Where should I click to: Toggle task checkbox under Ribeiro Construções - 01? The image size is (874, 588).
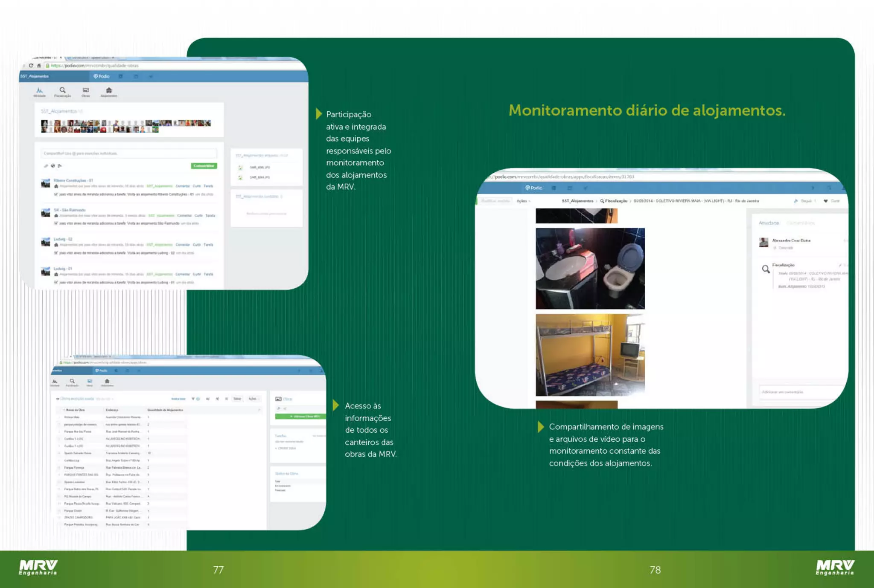click(56, 194)
